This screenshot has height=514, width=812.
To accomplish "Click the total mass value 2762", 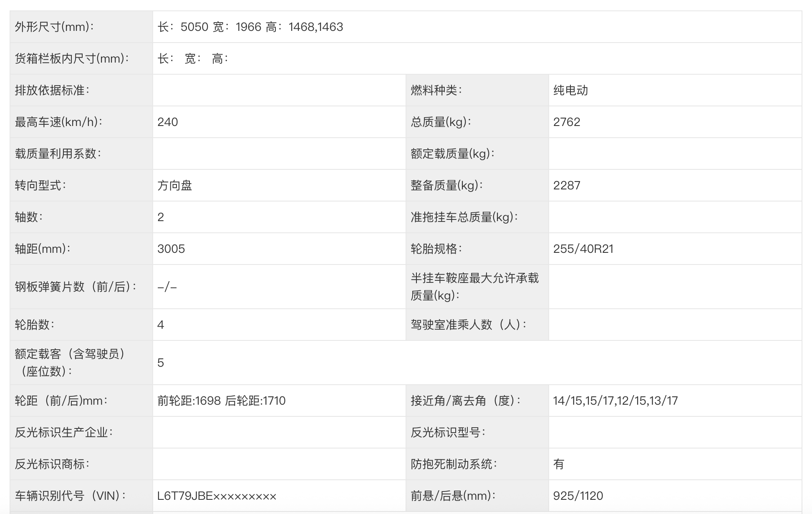I will coord(567,122).
